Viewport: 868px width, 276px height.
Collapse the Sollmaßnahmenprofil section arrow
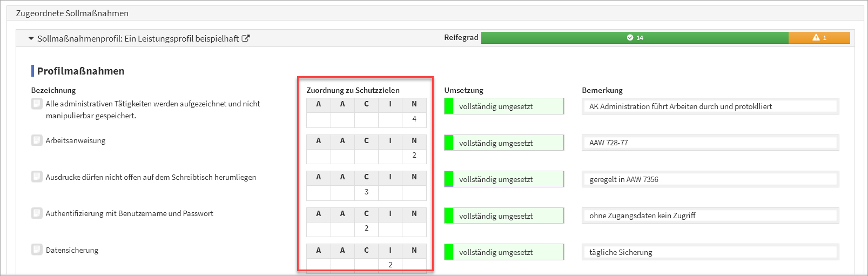point(31,39)
